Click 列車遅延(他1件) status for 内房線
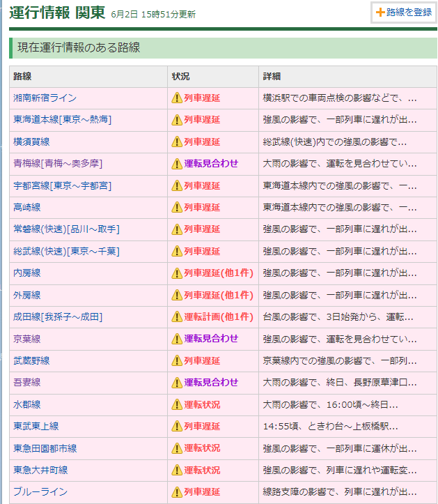This screenshot has width=438, height=504. (219, 273)
